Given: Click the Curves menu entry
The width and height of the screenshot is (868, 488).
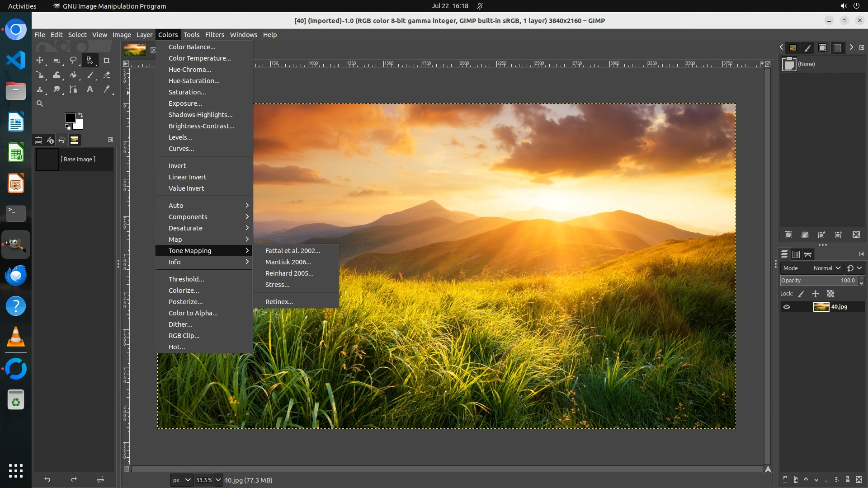Looking at the screenshot, I should coord(181,149).
